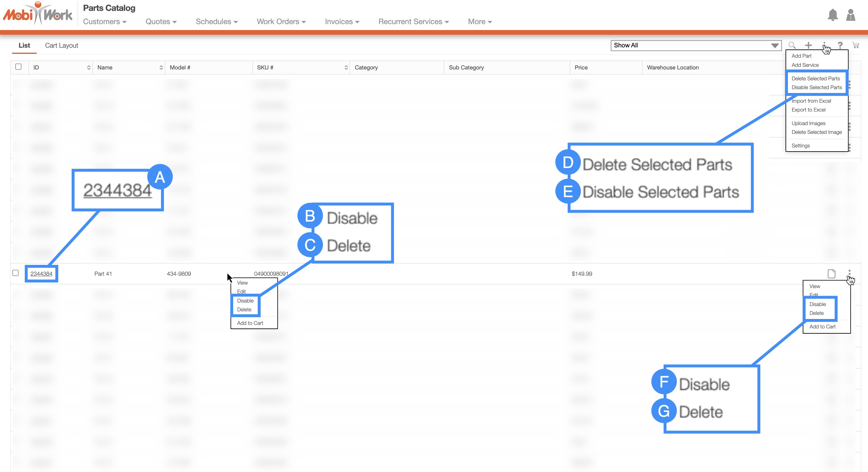Click the document icon in Part 41 row

pyautogui.click(x=831, y=274)
